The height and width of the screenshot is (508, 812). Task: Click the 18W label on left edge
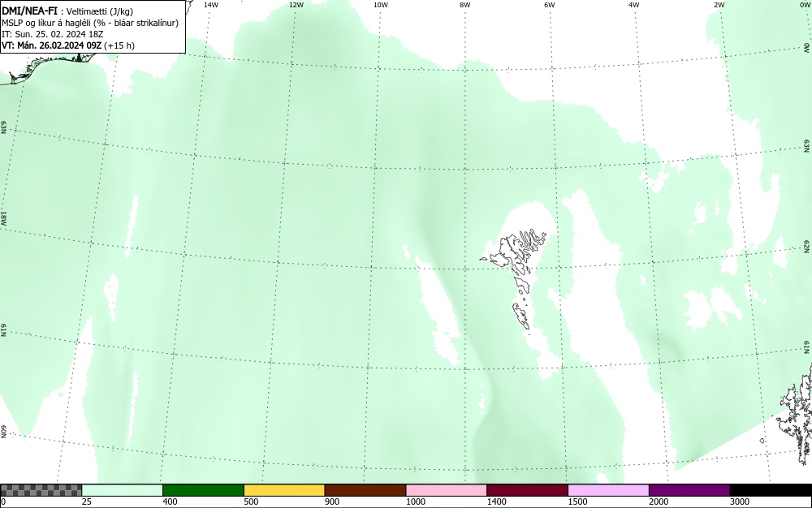point(4,217)
